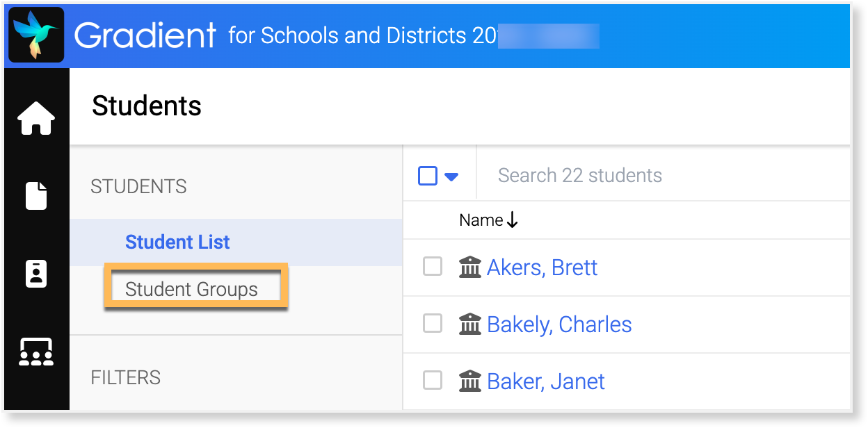
Task: Check the box for Akers, Brett
Action: (x=433, y=266)
